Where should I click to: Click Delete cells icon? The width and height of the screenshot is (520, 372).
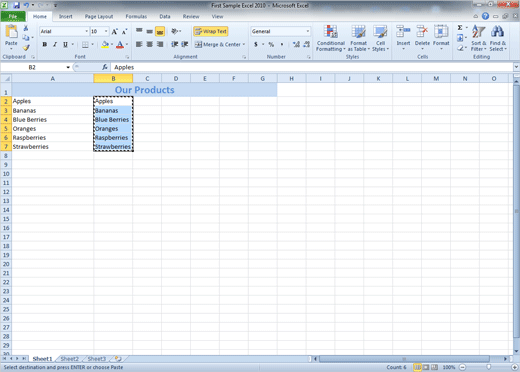[422, 32]
